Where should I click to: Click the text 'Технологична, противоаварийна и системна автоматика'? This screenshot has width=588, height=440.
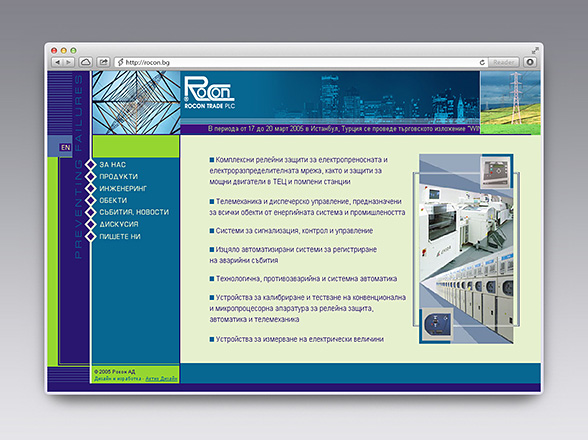tap(306, 279)
